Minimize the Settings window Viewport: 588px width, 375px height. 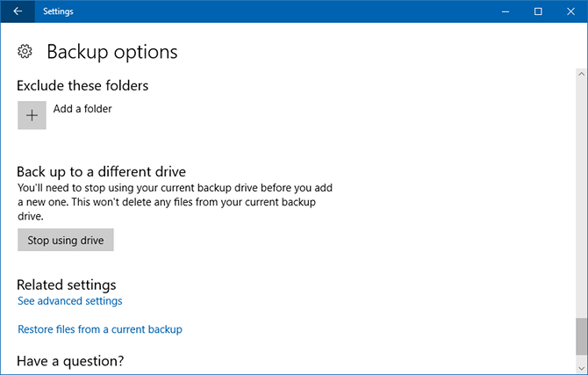505,11
